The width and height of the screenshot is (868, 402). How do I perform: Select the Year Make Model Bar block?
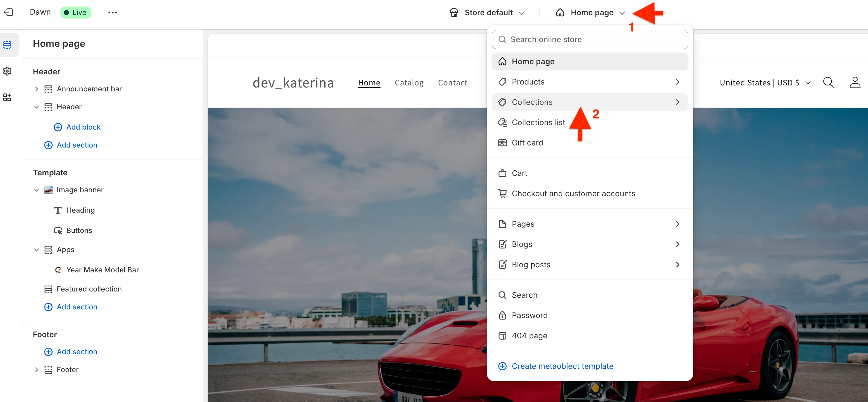pos(103,270)
